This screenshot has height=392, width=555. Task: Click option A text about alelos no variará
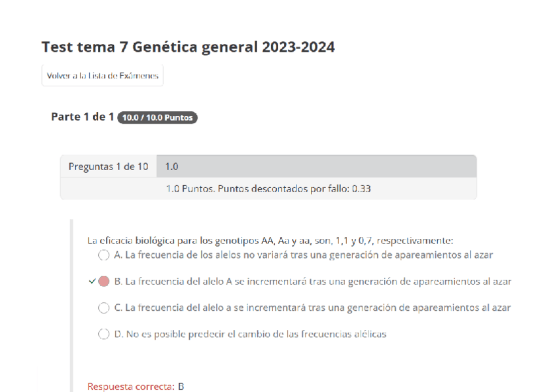[304, 255]
